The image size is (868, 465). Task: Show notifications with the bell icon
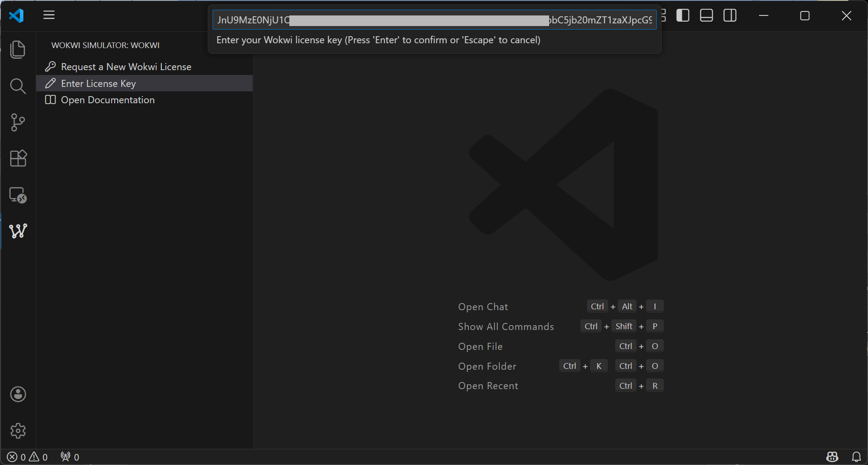(x=856, y=457)
